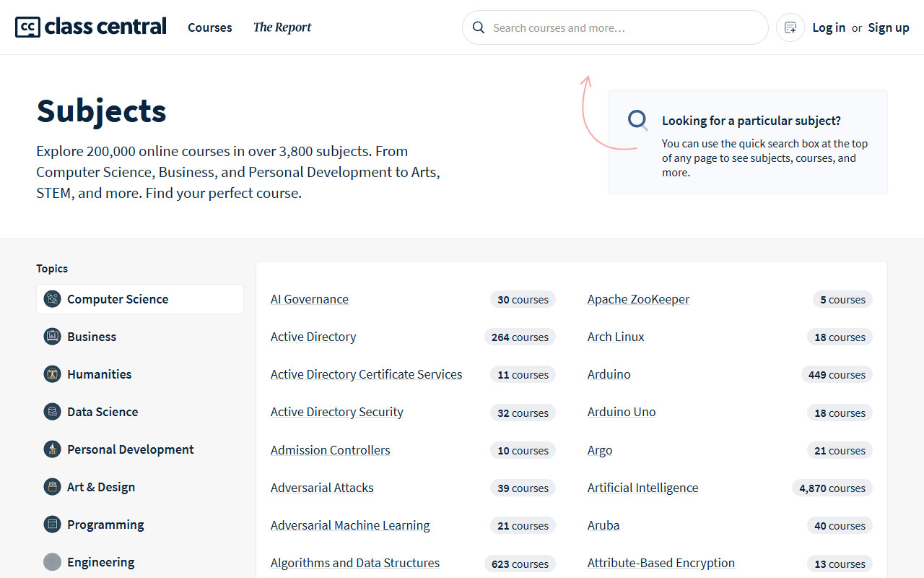Click the Art & Design topic icon
The width and height of the screenshot is (924, 578).
(52, 487)
